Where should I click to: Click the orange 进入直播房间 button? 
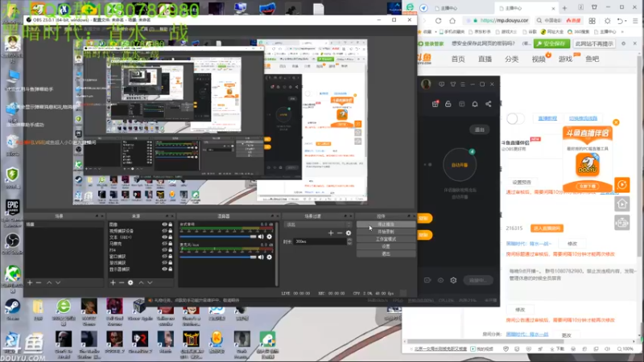coord(547,228)
